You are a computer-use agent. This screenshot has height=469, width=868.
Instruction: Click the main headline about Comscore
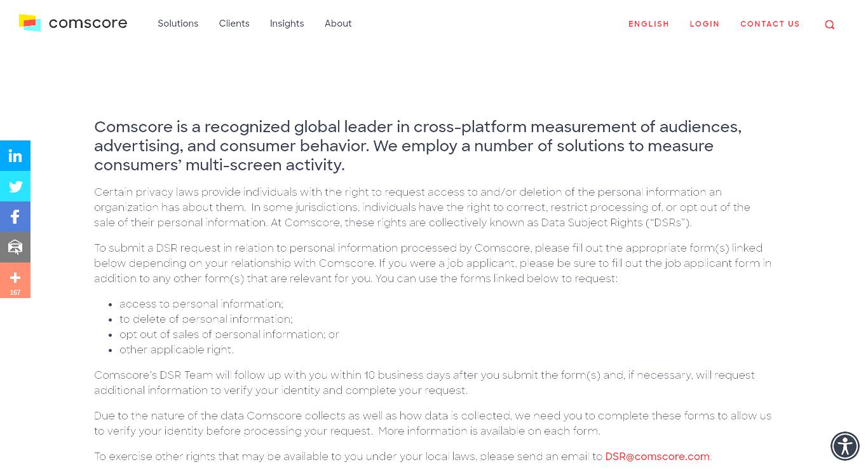[418, 146]
